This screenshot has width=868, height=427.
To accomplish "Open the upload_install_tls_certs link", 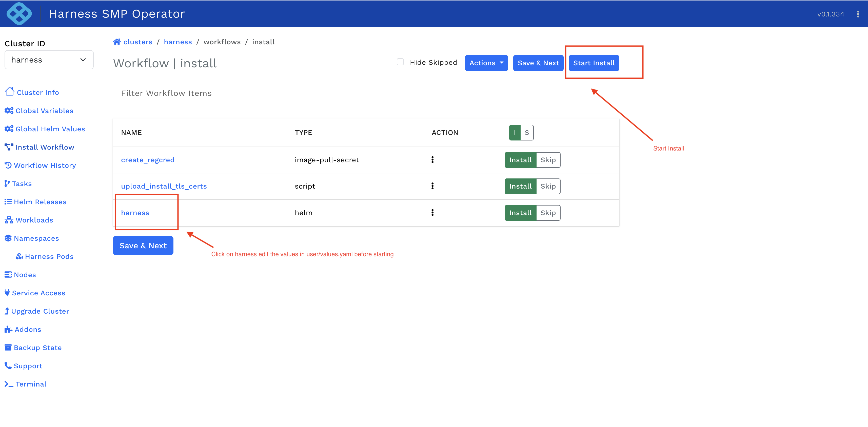I will 164,186.
